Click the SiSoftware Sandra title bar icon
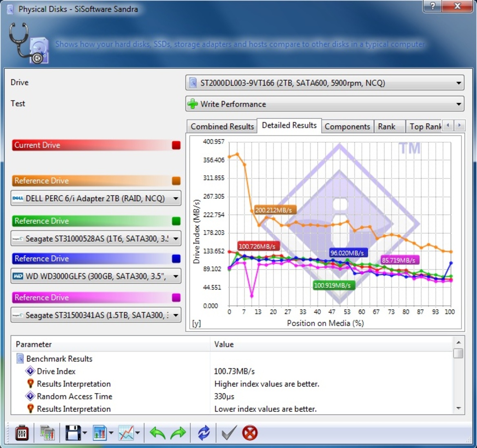477x448 pixels. (10, 9)
